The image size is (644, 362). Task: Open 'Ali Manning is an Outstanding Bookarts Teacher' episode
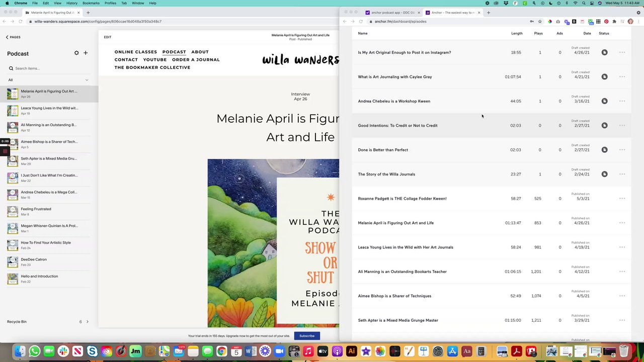click(x=402, y=271)
